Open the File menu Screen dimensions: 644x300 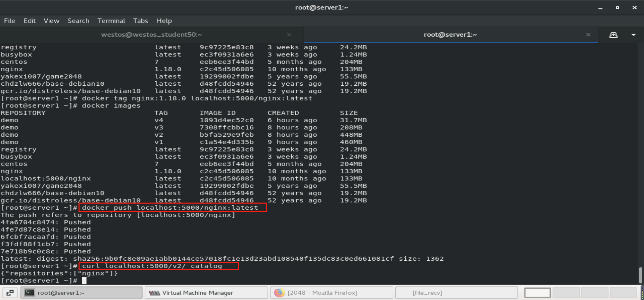coord(10,21)
